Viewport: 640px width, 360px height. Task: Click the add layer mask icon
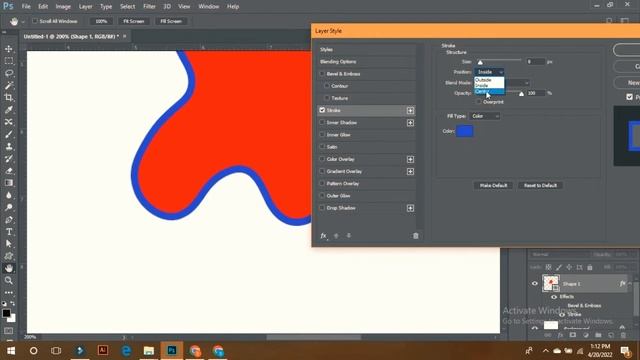click(573, 335)
